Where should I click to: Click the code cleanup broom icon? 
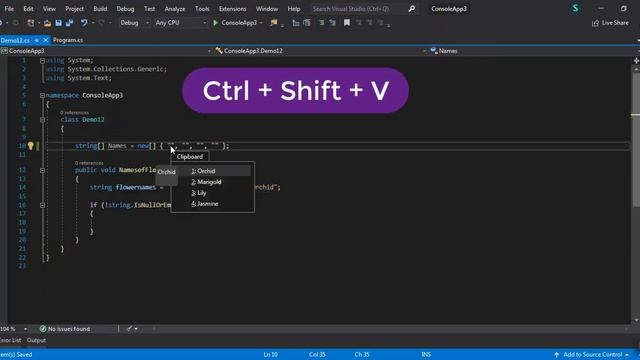click(129, 329)
